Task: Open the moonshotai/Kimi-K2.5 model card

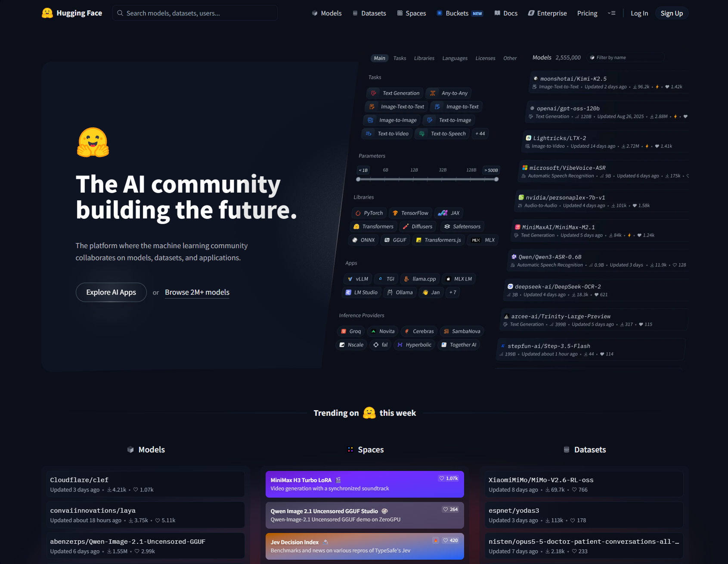Action: [x=609, y=82]
